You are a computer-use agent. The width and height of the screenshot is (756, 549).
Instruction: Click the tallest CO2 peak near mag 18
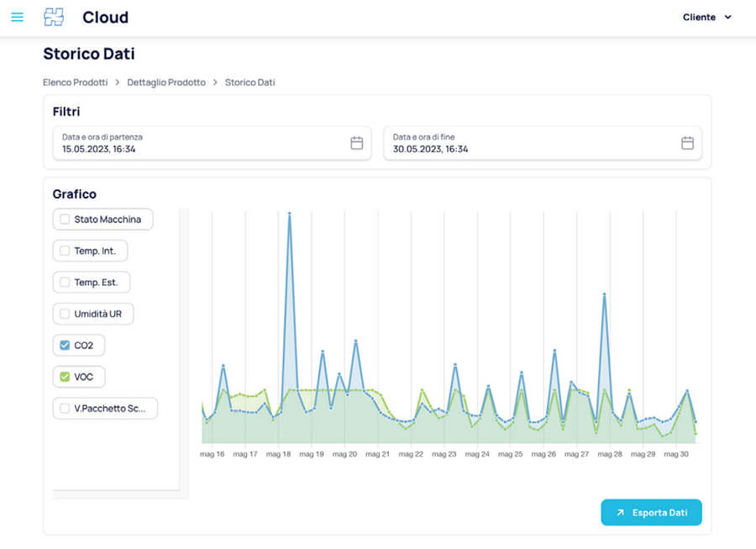(290, 214)
